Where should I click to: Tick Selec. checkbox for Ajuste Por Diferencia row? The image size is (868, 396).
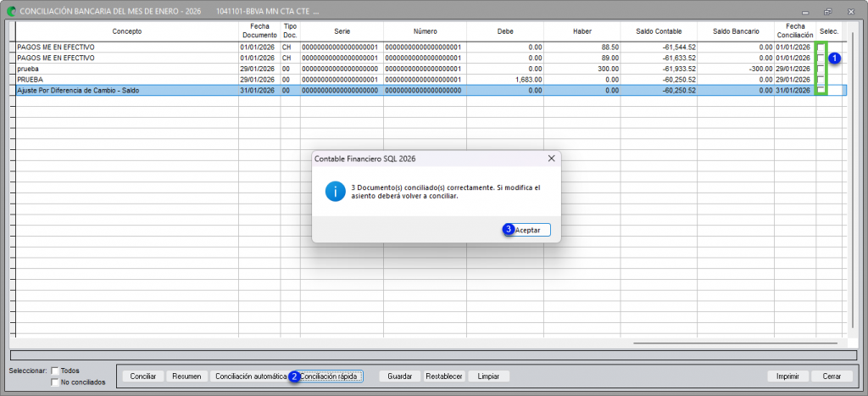pos(821,90)
